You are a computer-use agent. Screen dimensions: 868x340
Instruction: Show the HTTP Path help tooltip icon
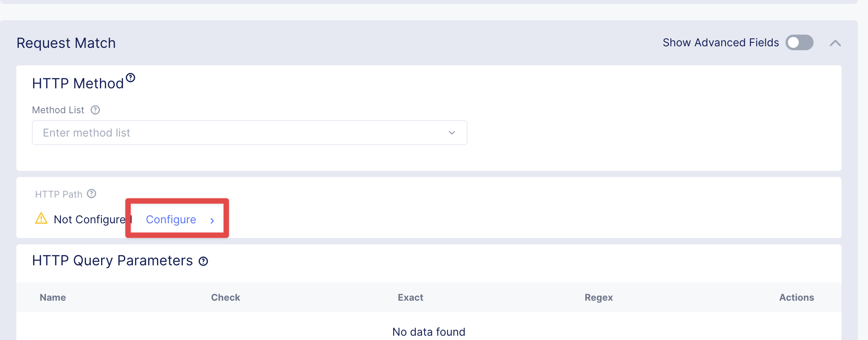tap(91, 194)
